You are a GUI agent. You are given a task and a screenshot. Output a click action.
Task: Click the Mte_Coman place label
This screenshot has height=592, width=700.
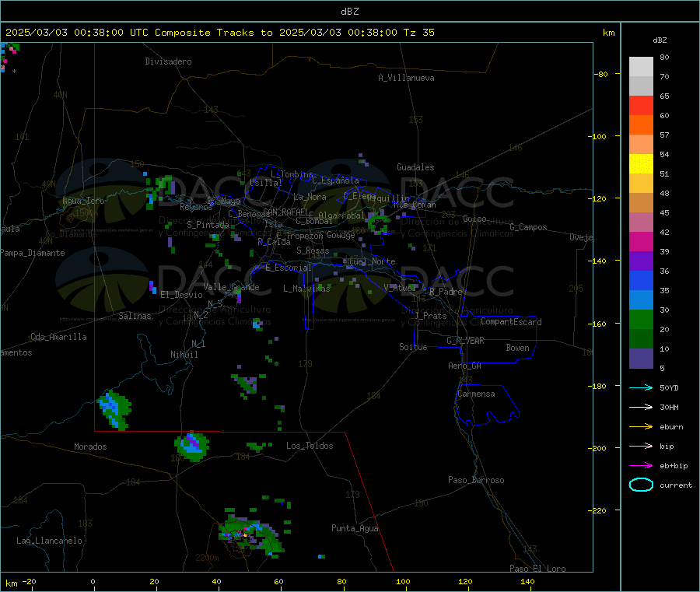[415, 205]
